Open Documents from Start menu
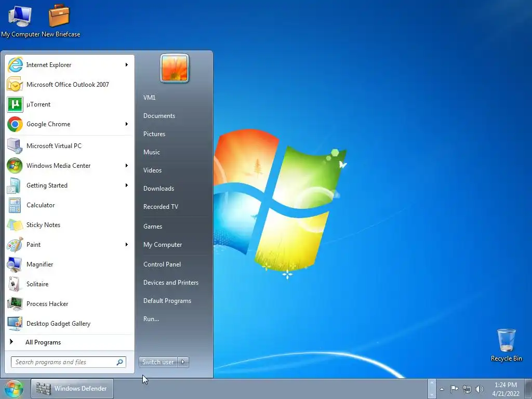This screenshot has height=399, width=532. 159,116
